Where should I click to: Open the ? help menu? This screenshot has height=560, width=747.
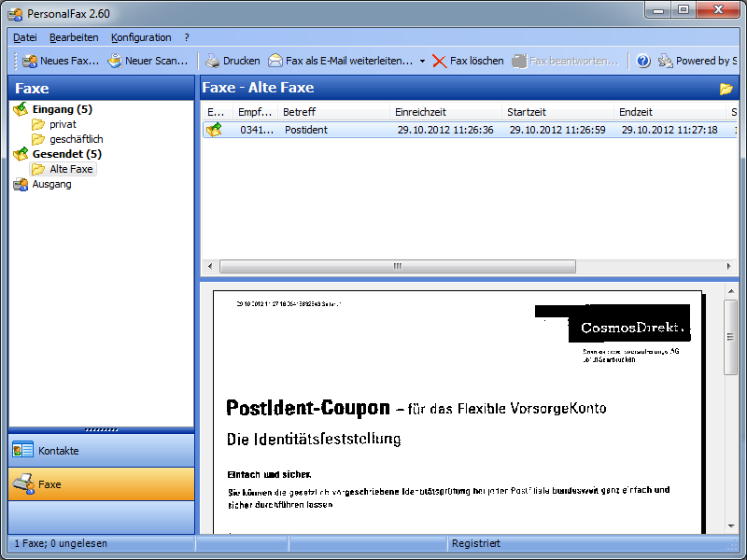pyautogui.click(x=187, y=37)
